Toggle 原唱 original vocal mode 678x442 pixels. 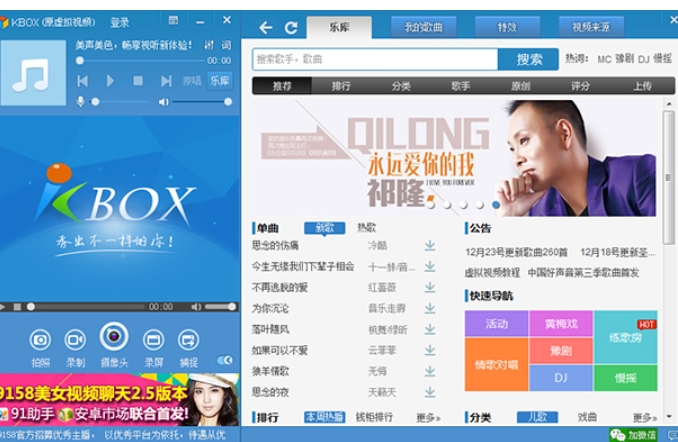[192, 81]
